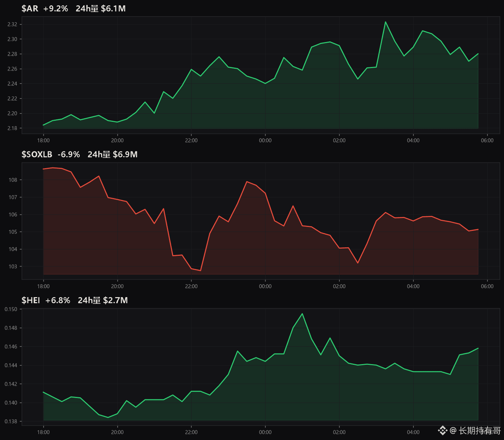Screen dimensions: 504x440
Task: Click the $SOXLB lowest point after 22:00
Action: pos(200,270)
